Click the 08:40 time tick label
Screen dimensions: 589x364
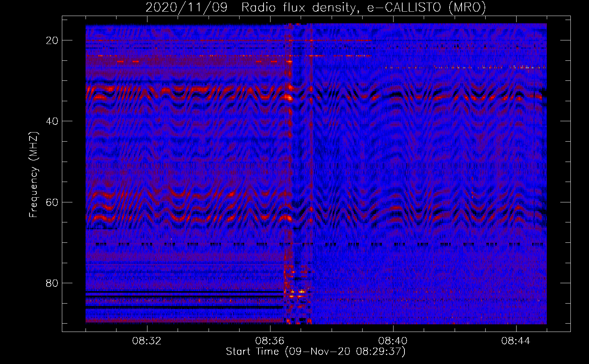tap(393, 341)
